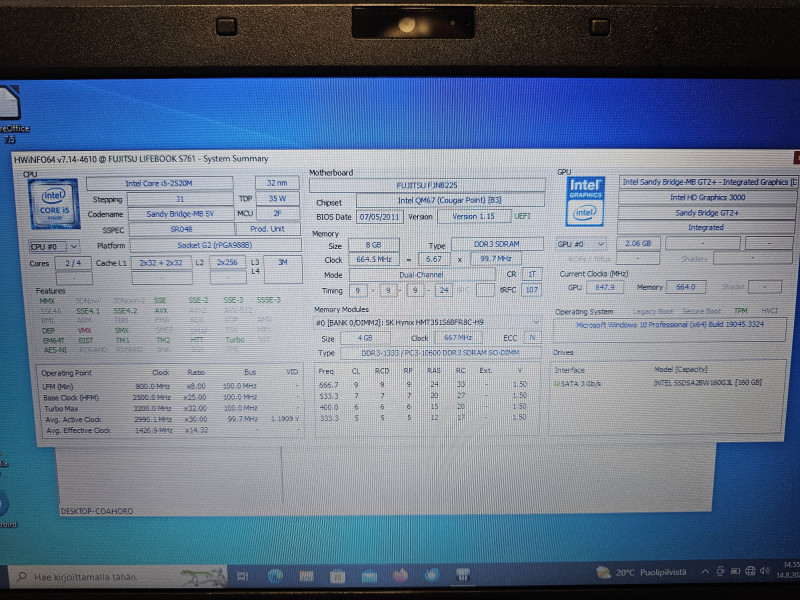This screenshot has width=800, height=600.
Task: Click the AES-NI feature flag
Action: [55, 350]
